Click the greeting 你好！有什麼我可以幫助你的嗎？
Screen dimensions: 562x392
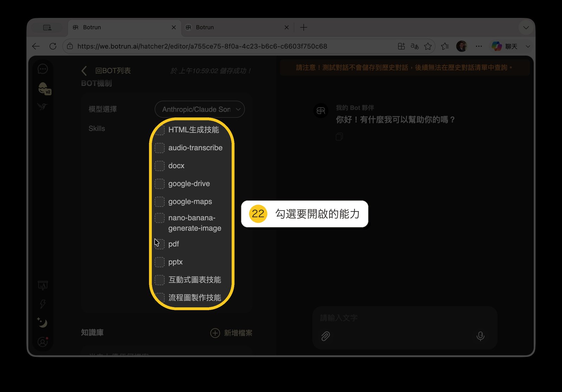point(396,120)
